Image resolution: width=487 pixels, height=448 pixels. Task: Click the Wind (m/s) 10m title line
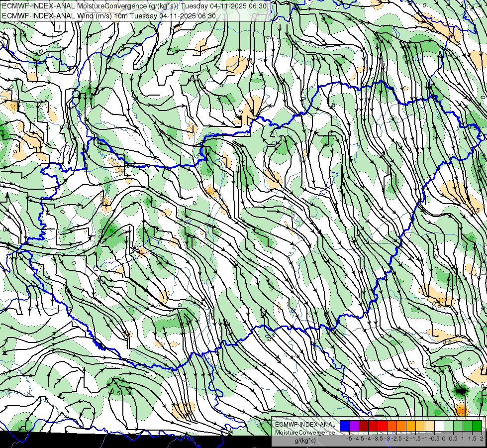[x=109, y=16]
